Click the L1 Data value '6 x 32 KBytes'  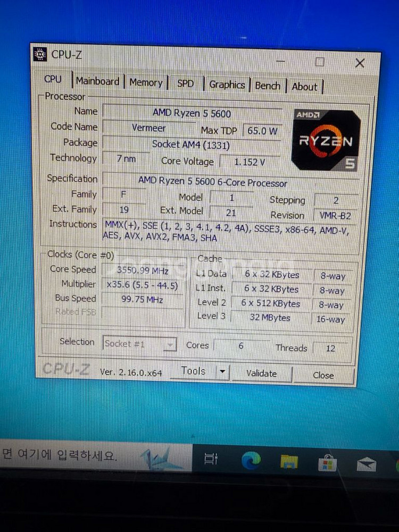[x=272, y=274]
